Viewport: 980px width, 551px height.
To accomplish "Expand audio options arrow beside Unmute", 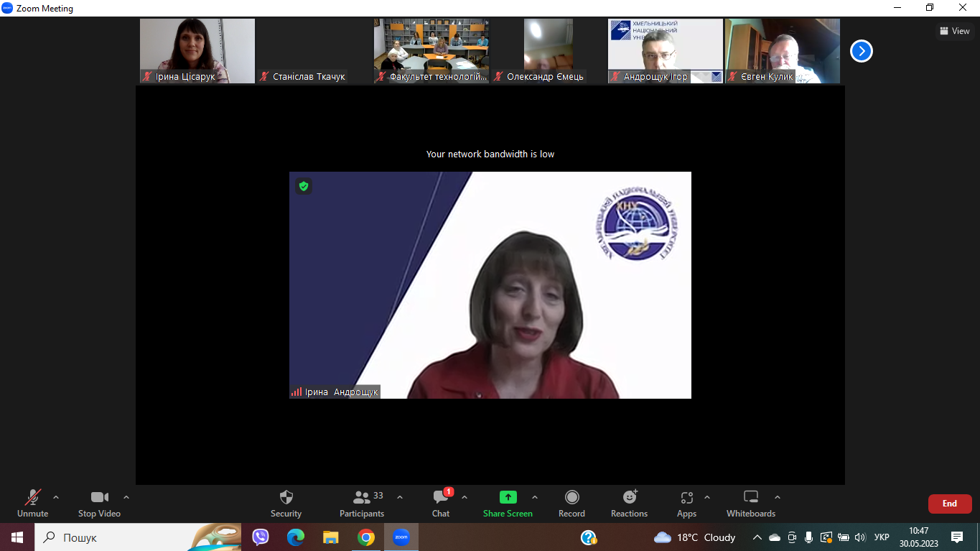I will 56,497.
